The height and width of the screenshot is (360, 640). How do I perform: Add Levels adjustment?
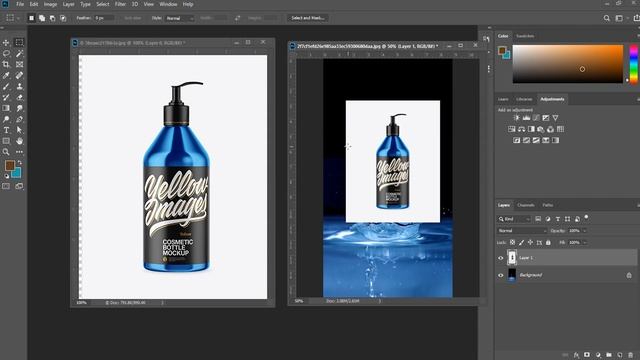tap(526, 118)
